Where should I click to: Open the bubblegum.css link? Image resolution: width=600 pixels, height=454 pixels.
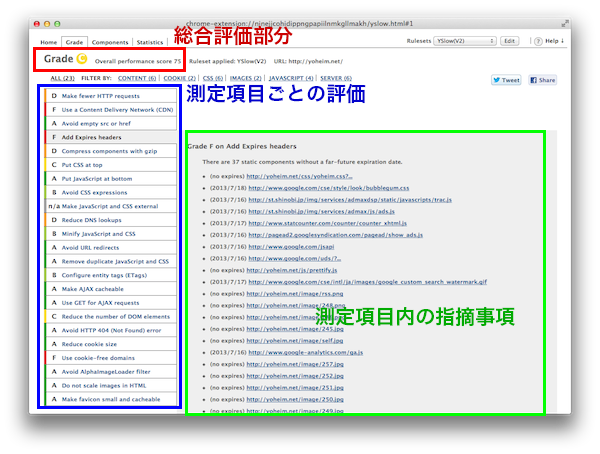click(x=329, y=188)
